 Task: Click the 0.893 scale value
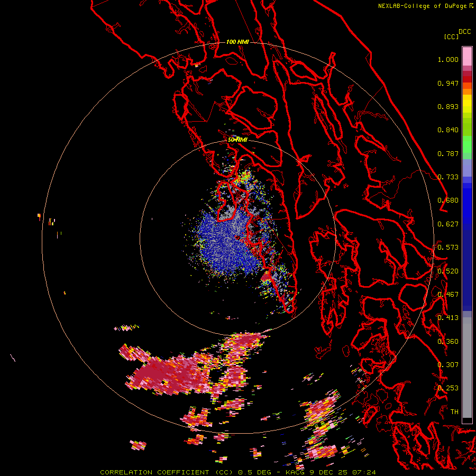(448, 106)
